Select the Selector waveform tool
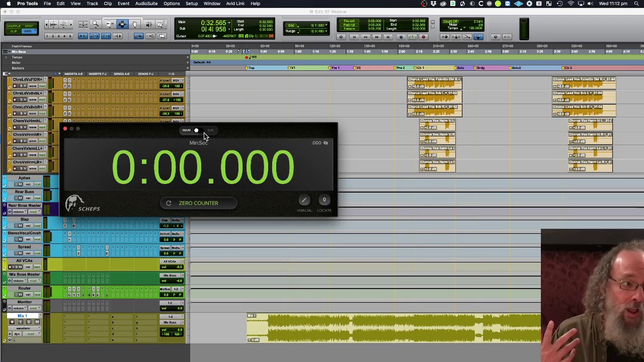This screenshot has height=362, width=644. 122,24
